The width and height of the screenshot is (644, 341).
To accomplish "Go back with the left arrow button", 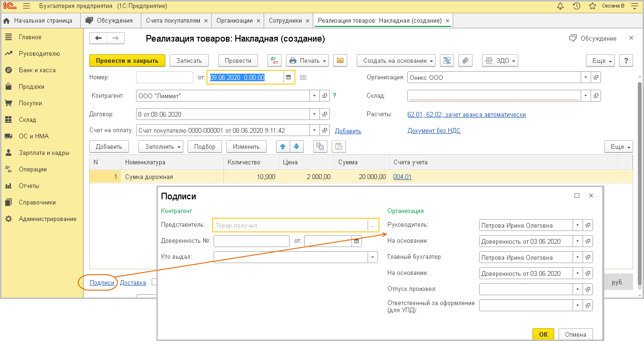I will click(x=98, y=38).
